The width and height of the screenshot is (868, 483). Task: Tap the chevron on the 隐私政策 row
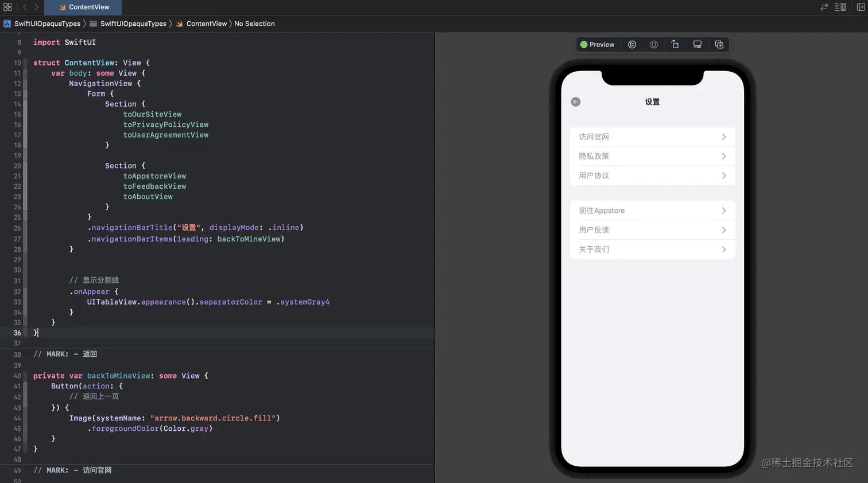[x=724, y=157]
